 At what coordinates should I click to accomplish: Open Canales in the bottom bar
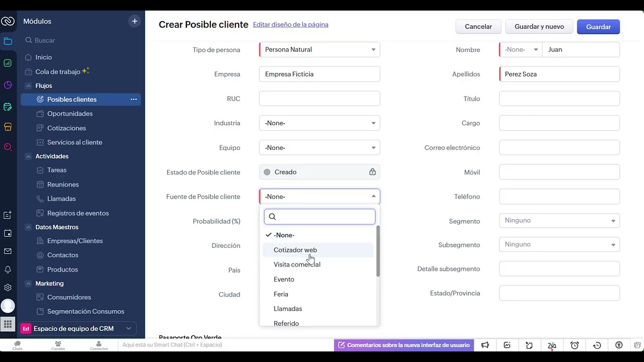[58, 345]
